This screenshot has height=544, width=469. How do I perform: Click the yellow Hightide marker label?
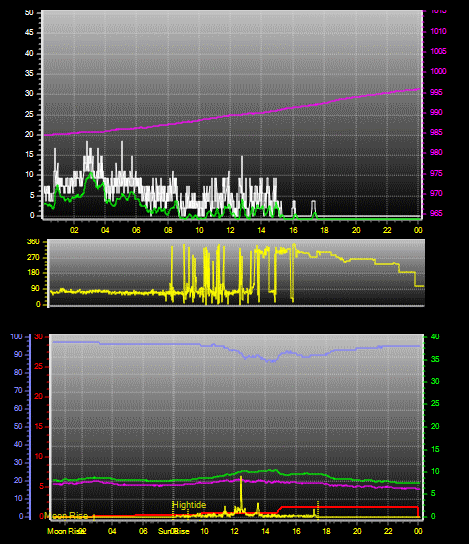click(x=189, y=505)
